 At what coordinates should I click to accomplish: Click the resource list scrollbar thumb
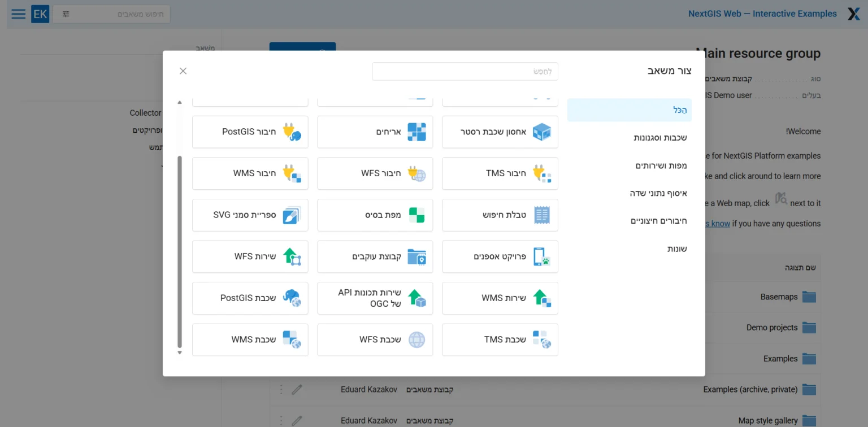(x=180, y=252)
